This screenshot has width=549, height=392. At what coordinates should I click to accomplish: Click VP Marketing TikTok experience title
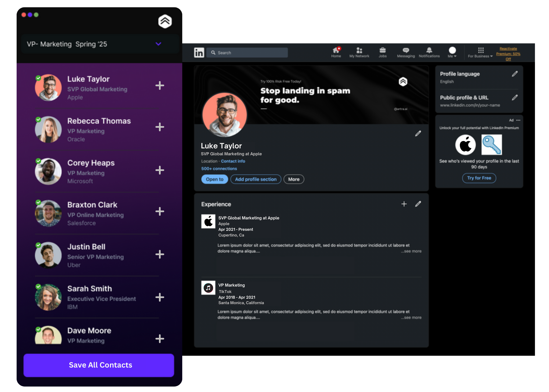click(231, 285)
